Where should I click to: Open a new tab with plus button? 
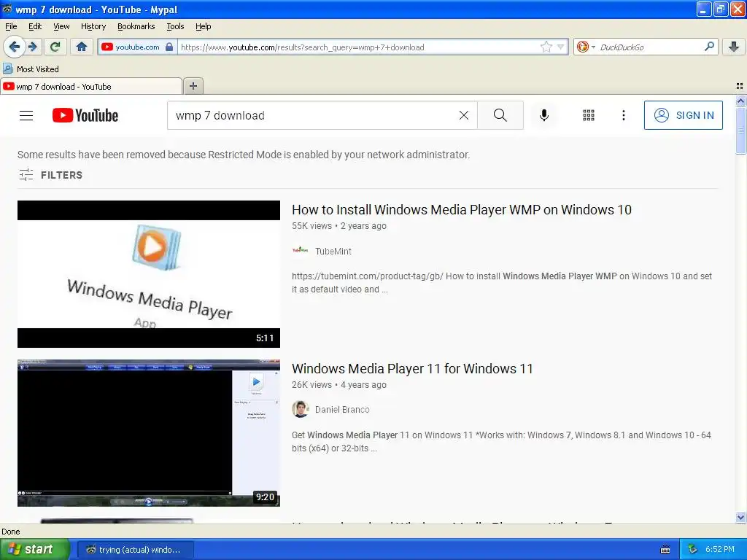[x=193, y=86]
